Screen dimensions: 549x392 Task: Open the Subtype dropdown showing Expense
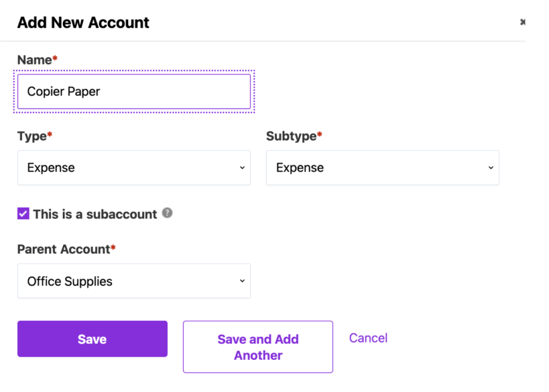tap(383, 168)
